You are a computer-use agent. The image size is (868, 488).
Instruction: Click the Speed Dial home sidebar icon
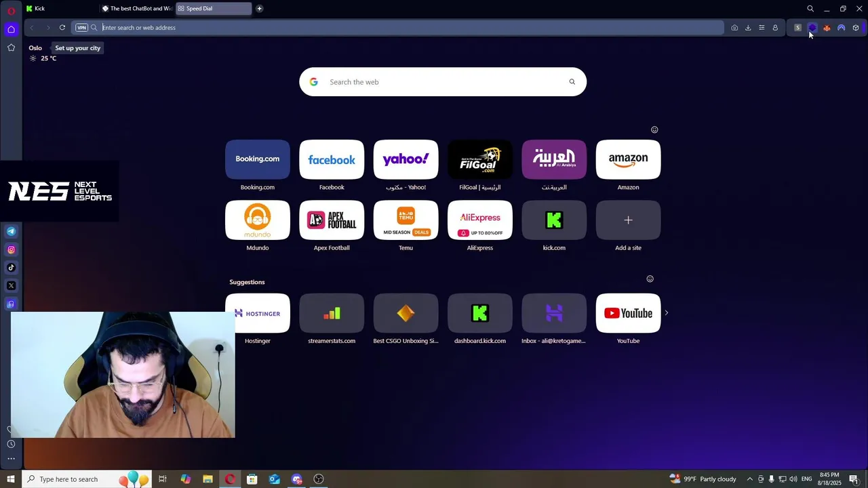coord(11,29)
